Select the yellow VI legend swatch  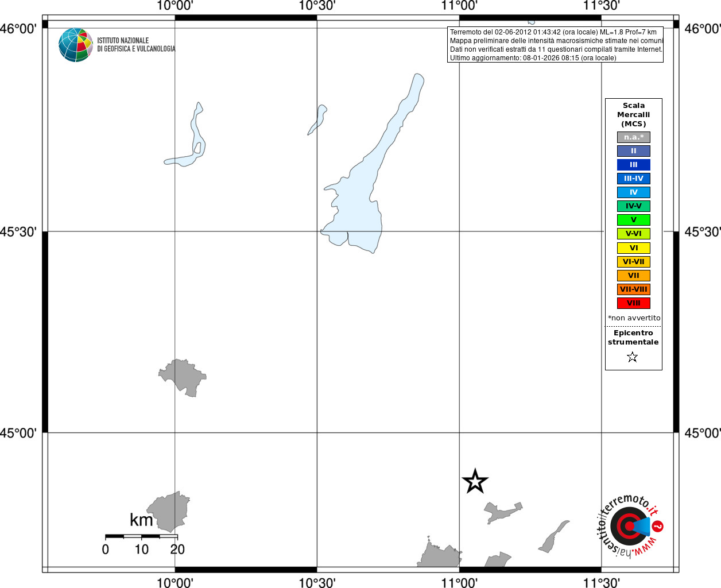pyautogui.click(x=634, y=248)
